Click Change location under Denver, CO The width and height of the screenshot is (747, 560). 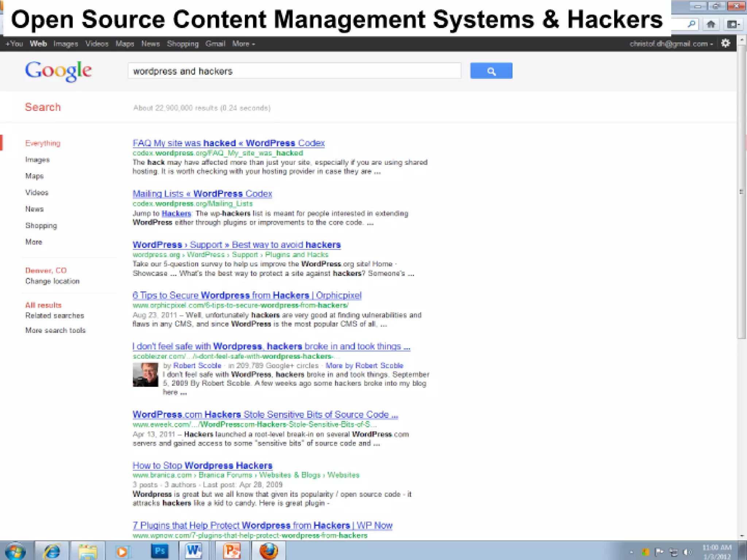(52, 281)
